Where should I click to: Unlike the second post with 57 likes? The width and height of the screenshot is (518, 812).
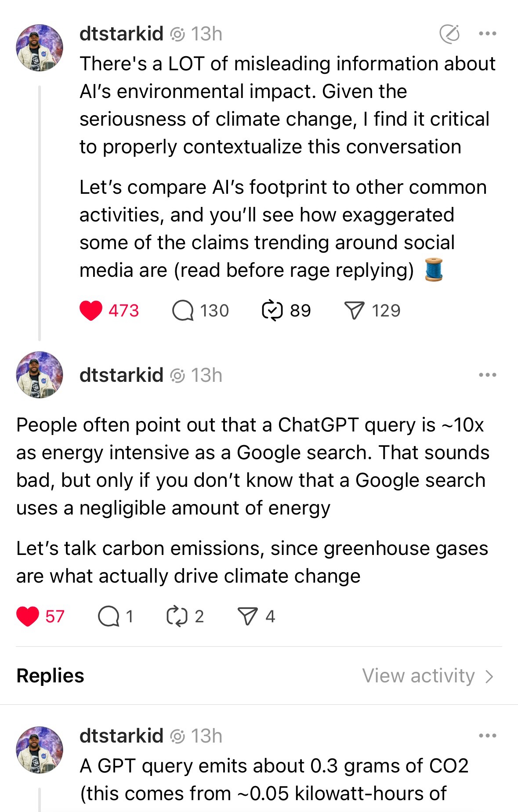coord(28,616)
